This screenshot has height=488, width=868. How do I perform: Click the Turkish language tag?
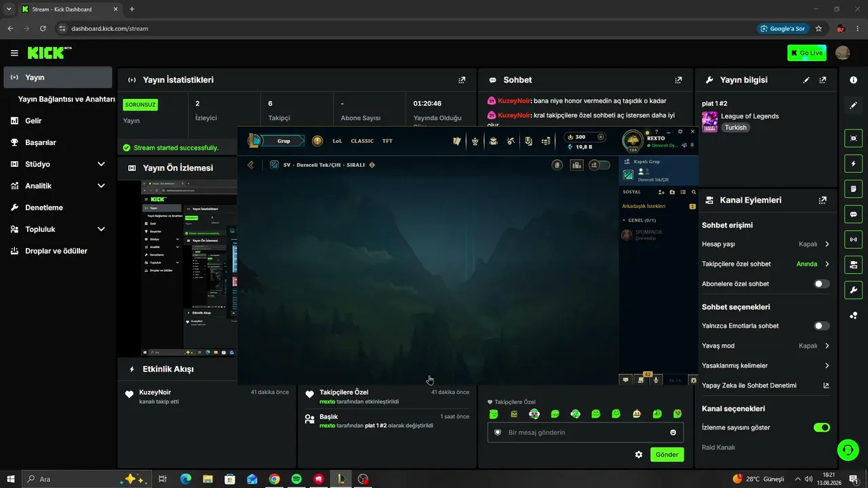735,127
